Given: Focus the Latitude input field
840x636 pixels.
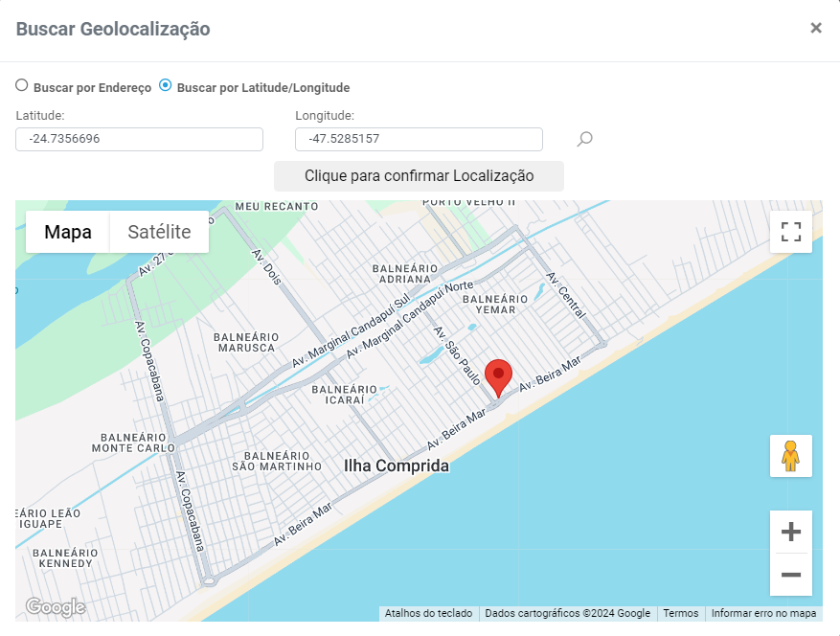Looking at the screenshot, I should [x=139, y=140].
